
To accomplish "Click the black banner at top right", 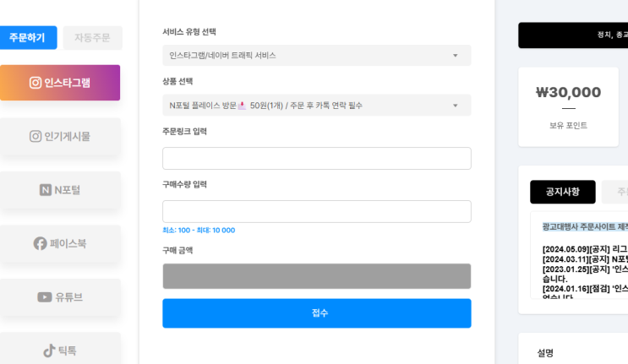I will click(x=573, y=35).
